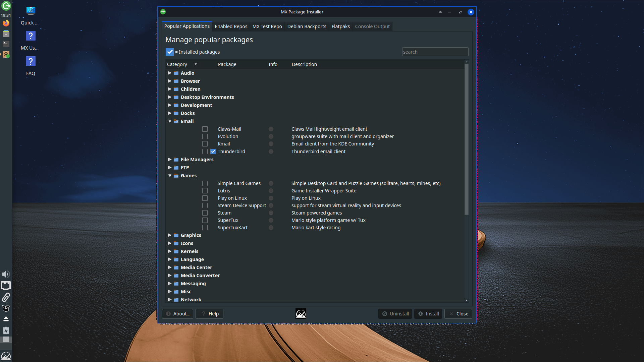Screen dimensions: 644x362
Task: Collapse the Email category
Action: pos(170,121)
